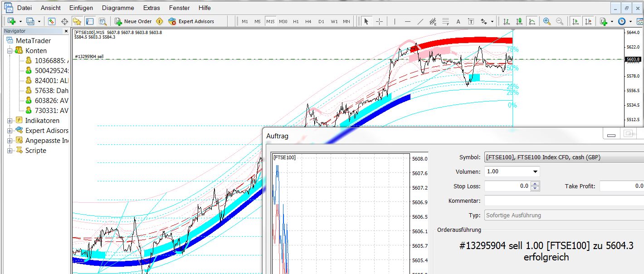
Task: Open the Data Window crosshair icon
Action: coord(64,21)
